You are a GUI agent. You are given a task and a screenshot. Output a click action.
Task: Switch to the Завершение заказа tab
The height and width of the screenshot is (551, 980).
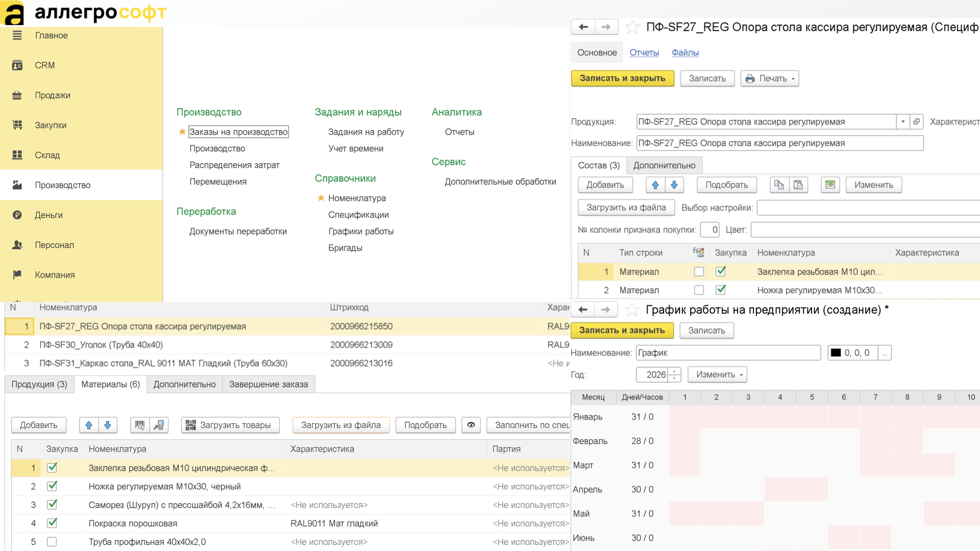coord(268,384)
